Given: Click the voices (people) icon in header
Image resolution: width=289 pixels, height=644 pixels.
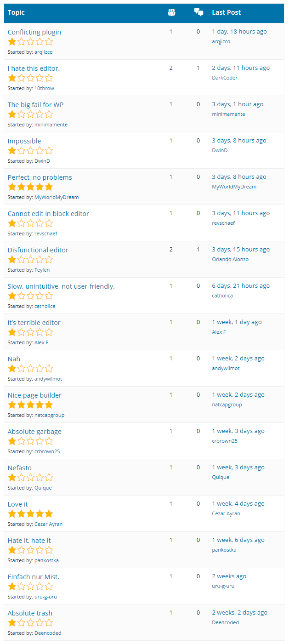Looking at the screenshot, I should tap(171, 12).
